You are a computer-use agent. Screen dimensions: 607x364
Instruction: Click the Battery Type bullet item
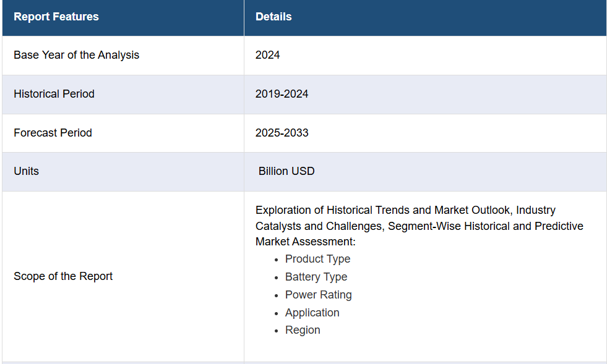(x=316, y=277)
